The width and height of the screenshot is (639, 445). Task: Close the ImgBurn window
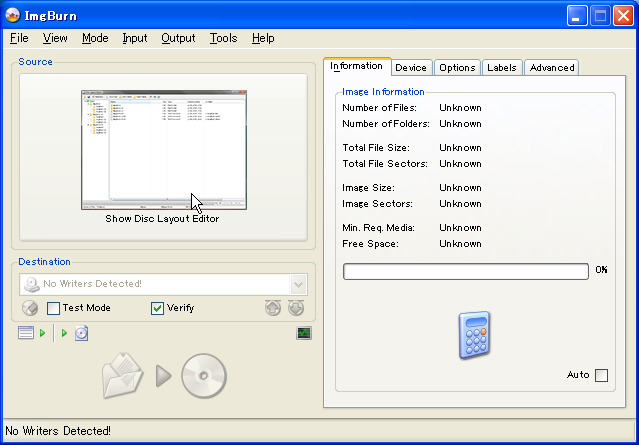click(623, 16)
